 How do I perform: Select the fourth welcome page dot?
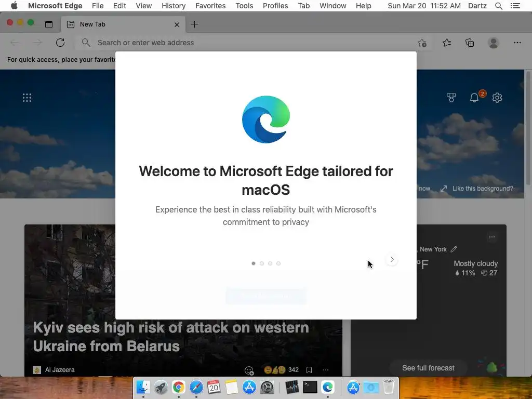278,263
